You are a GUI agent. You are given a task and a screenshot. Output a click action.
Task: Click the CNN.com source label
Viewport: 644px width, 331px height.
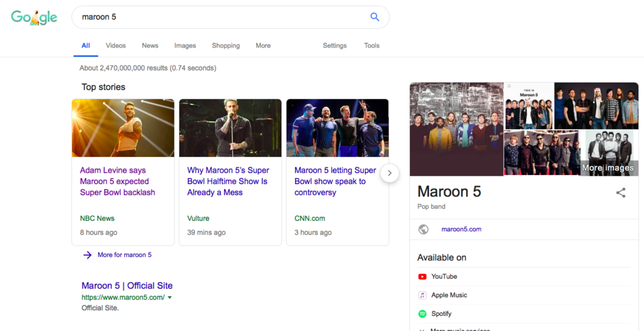click(x=310, y=218)
